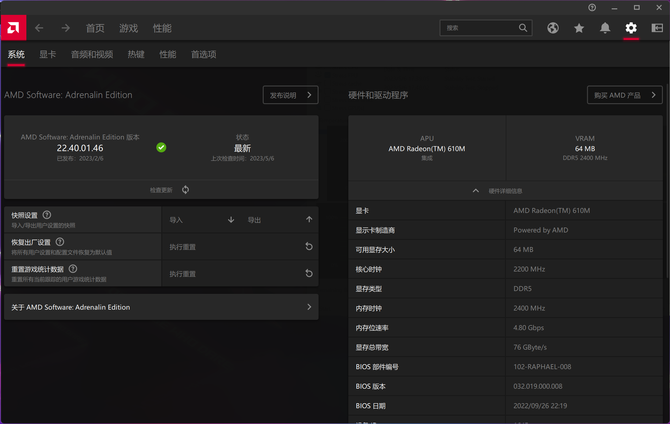Click 执行重置 for 重置游戏统计数据
Viewport: 670px width, 424px height.
pos(182,274)
